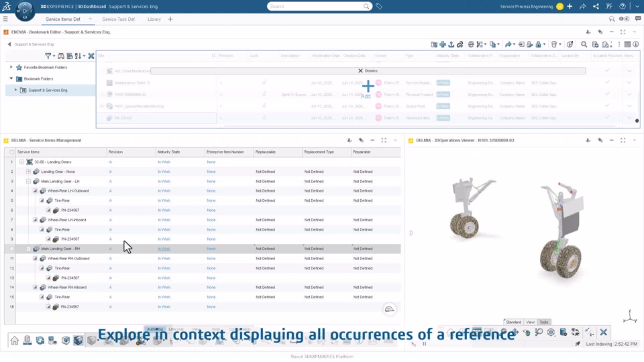Click the trash delete icon in bookmark toolbar
Screen dimensions: 644x362
[554, 44]
